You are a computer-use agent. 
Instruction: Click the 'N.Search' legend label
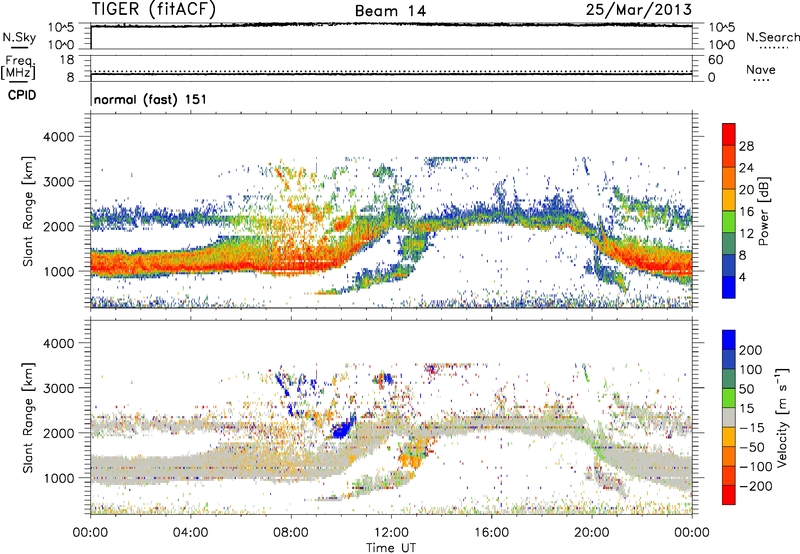[x=773, y=37]
